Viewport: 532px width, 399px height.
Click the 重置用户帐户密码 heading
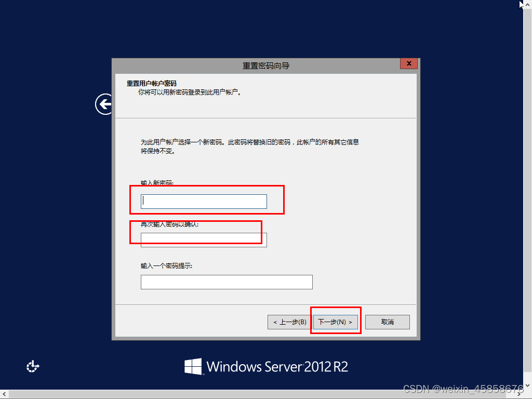[x=151, y=84]
